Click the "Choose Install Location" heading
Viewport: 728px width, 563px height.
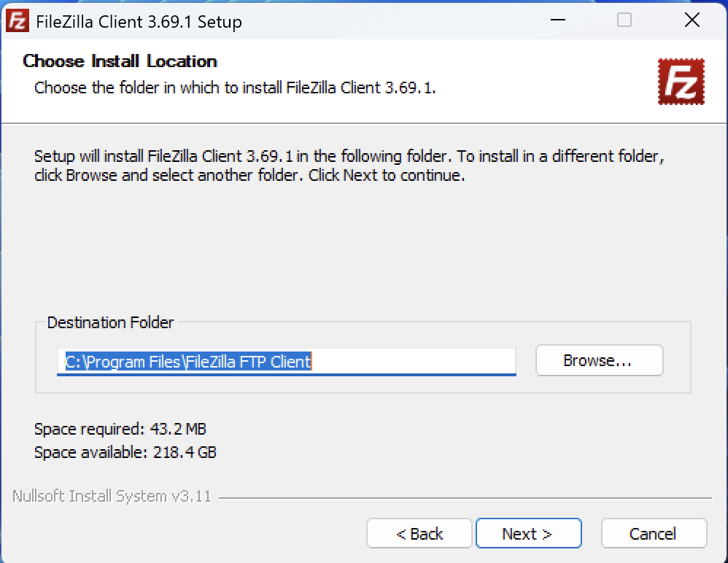120,61
